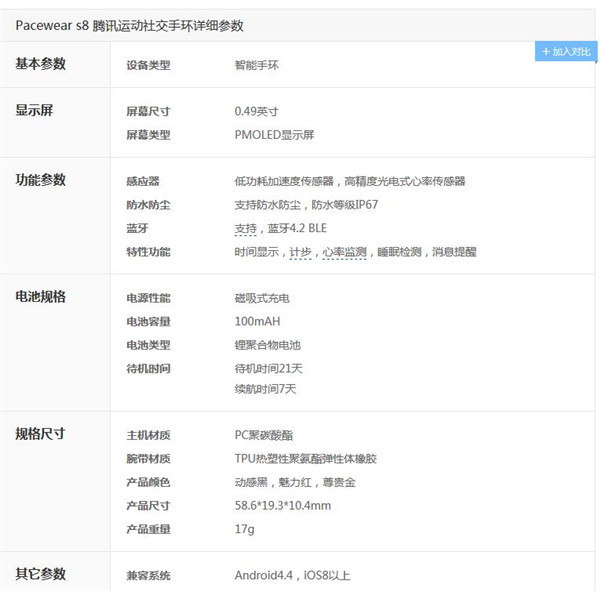The height and width of the screenshot is (591, 600).
Task: Select the value 磁吸式充电
Action: point(262,298)
